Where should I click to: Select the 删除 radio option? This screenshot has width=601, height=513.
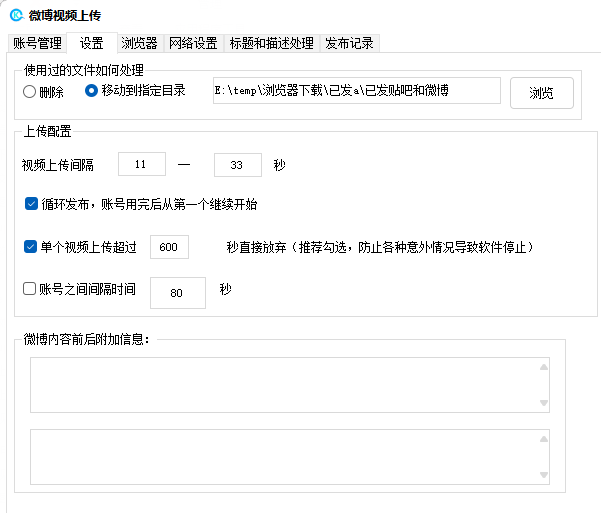tap(30, 91)
